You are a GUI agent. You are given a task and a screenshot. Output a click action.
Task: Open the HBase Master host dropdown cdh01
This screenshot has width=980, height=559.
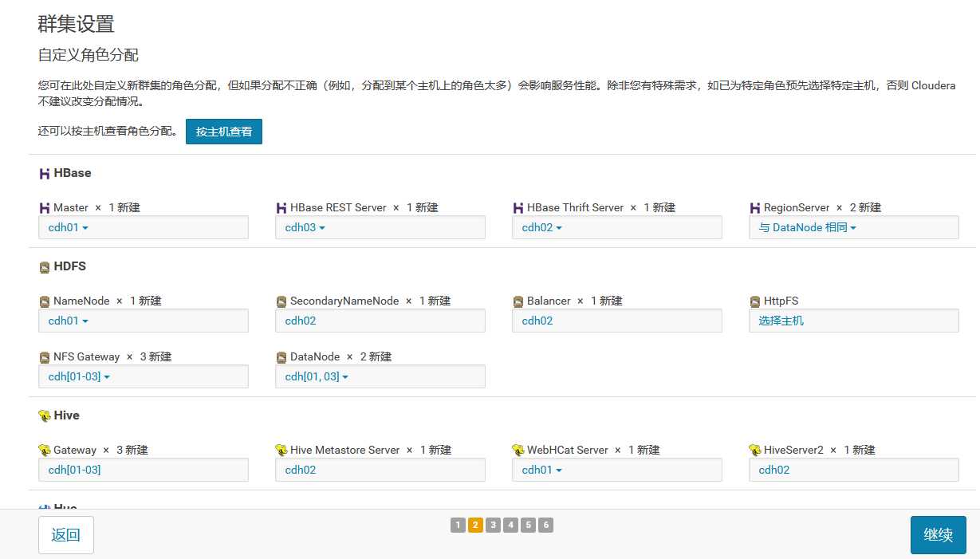(x=69, y=227)
